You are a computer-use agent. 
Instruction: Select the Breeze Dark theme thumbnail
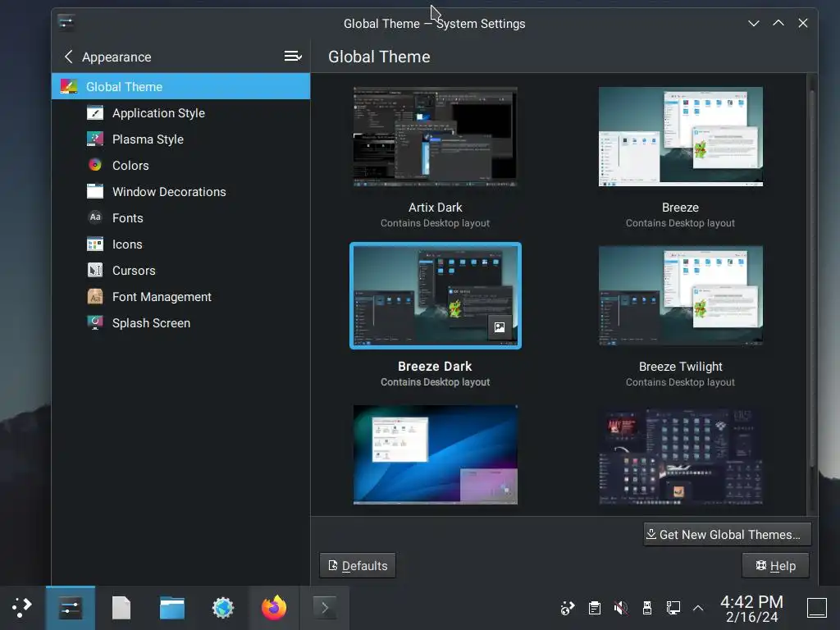click(435, 295)
